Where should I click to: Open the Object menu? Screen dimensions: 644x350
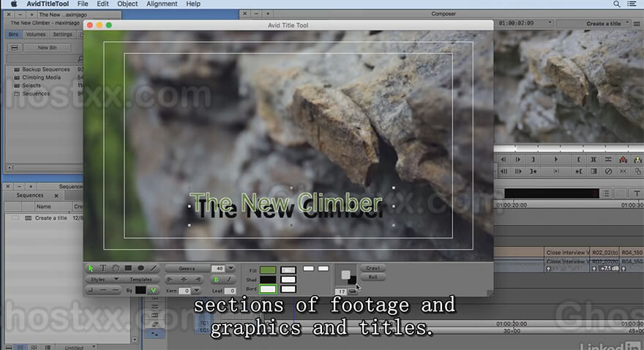coord(127,4)
